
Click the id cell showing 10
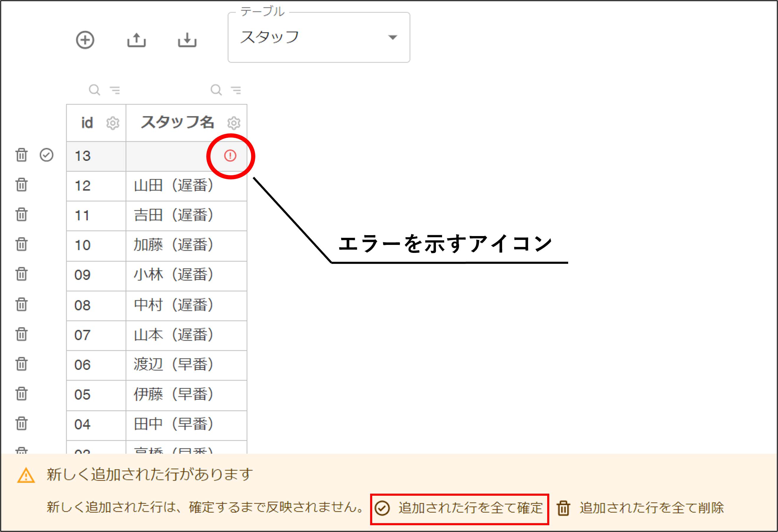96,245
